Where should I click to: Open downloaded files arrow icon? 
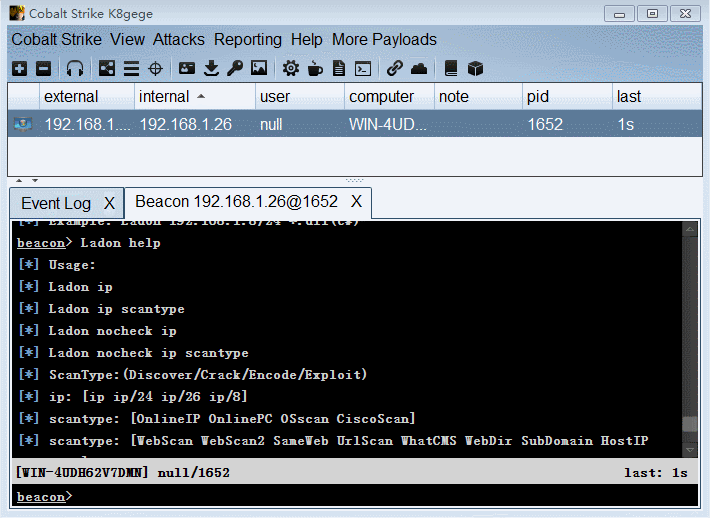pos(211,69)
